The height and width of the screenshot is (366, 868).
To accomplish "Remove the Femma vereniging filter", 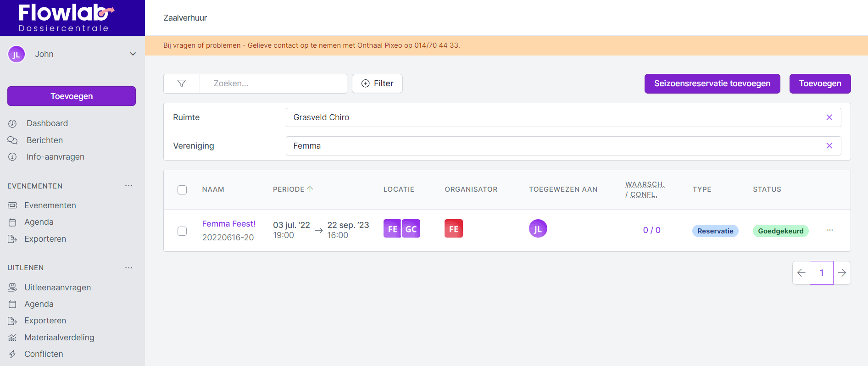I will tap(829, 146).
